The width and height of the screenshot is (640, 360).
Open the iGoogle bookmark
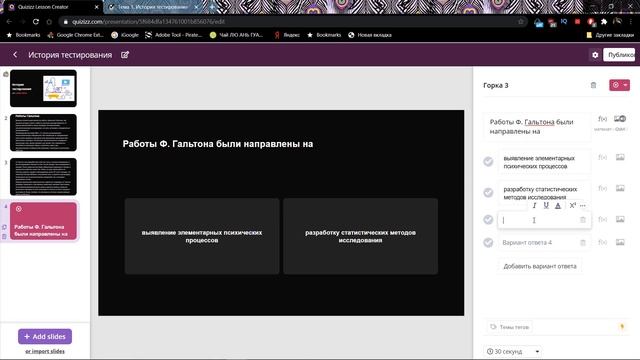(x=125, y=35)
